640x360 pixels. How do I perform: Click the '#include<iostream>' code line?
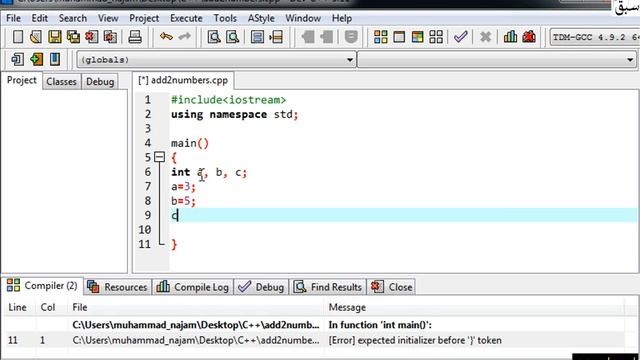[229, 100]
